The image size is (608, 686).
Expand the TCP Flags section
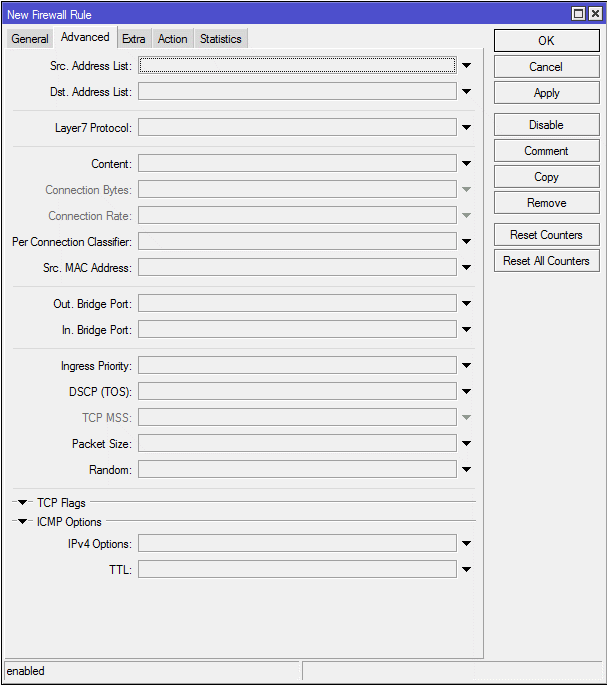coord(22,503)
